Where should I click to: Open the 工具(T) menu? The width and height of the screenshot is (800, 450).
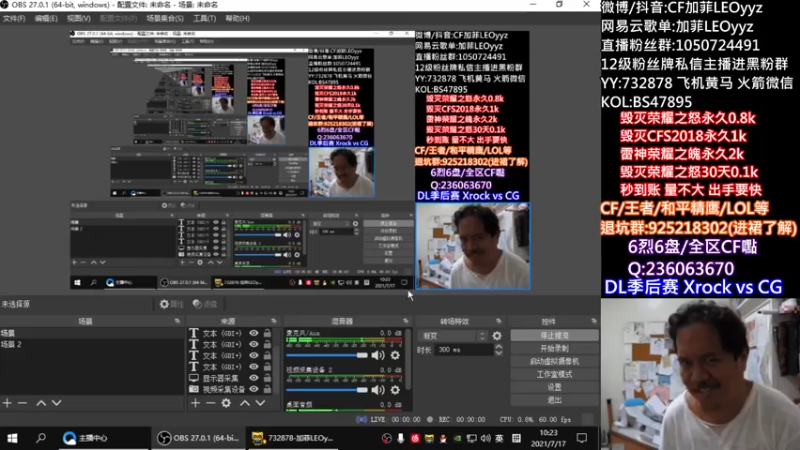click(204, 18)
